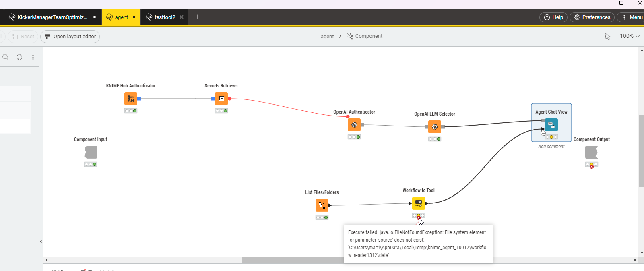This screenshot has height=271, width=644.
Task: Open the sidebar three-dot options menu
Action: click(x=33, y=57)
